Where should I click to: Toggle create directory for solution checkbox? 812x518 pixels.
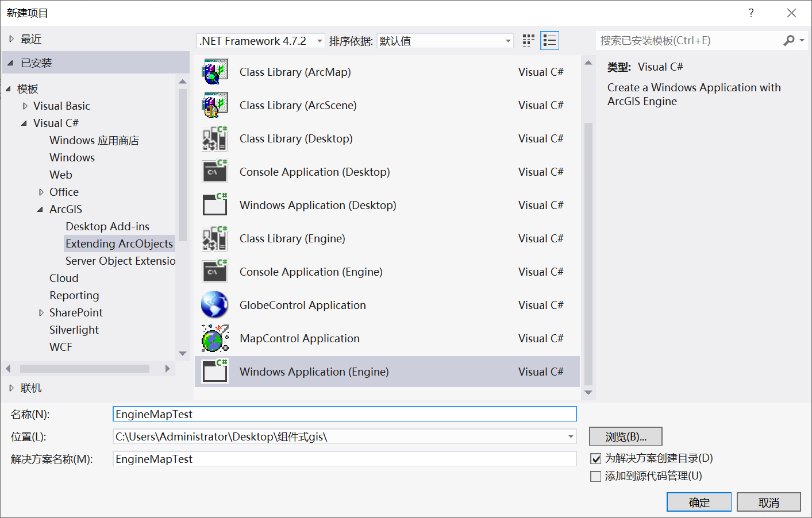596,459
